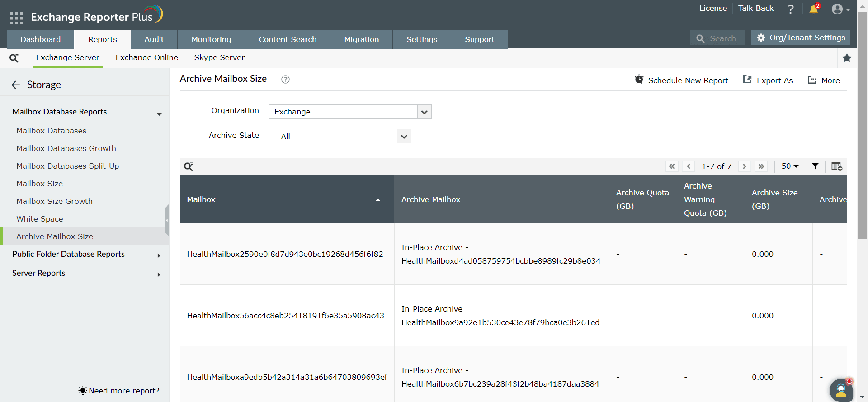Screen dimensions: 868x402
Task: Click Schedule New Report
Action: click(x=681, y=80)
